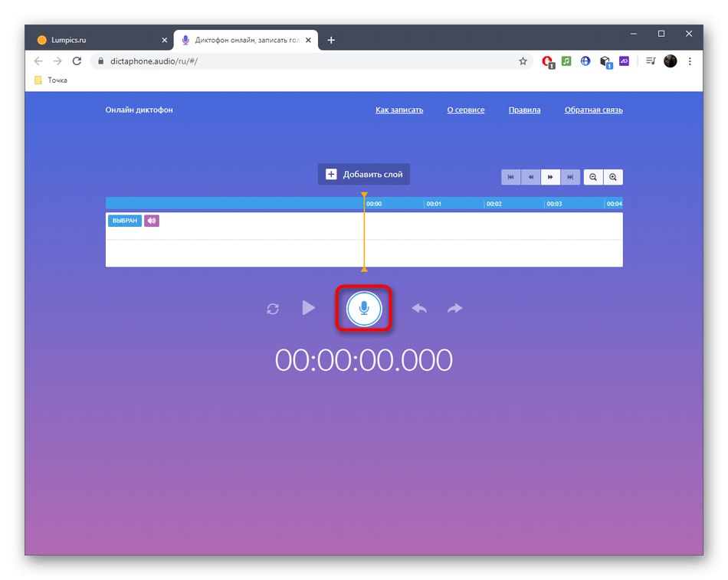The width and height of the screenshot is (728, 580).
Task: Play the recording with the play triangle
Action: [x=308, y=308]
